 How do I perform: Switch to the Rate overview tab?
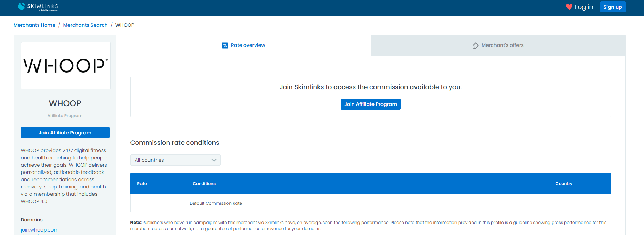243,45
